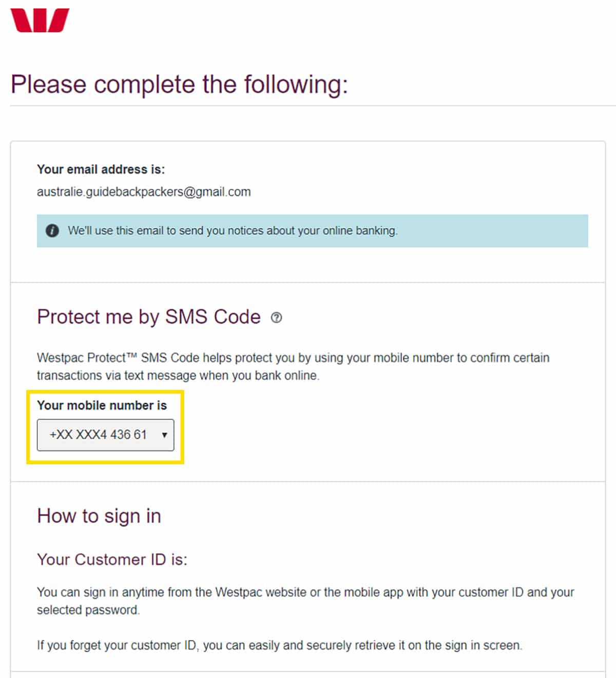Click the 'selected password.' text
Viewport: 616px width, 678px height.
[88, 610]
